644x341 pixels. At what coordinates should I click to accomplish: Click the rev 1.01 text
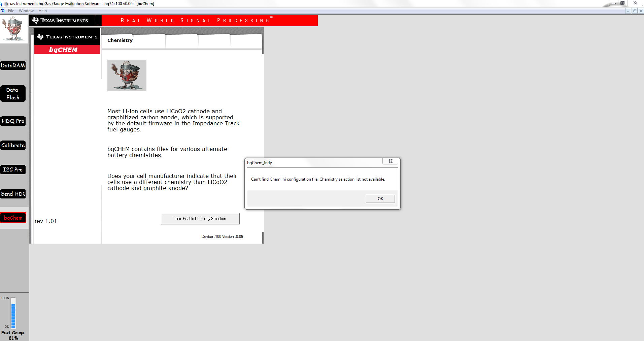coord(46,221)
